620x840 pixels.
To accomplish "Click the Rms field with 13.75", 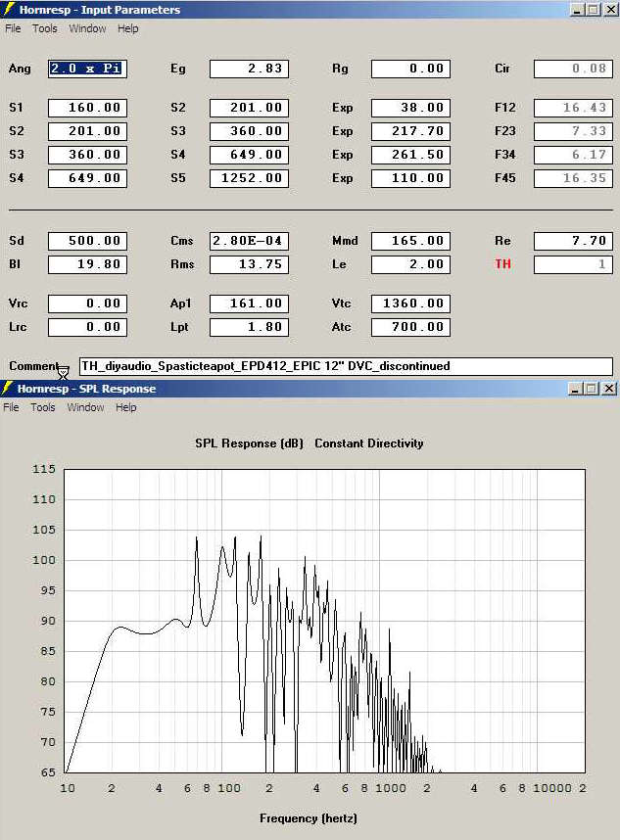I will [249, 264].
